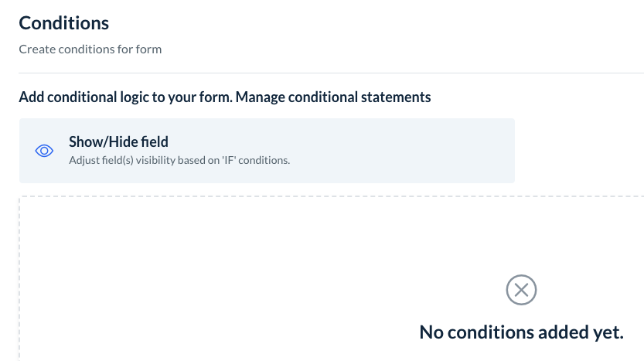Click the "Create conditions for form" subtitle
Image resolution: width=644 pixels, height=361 pixels.
coord(90,49)
